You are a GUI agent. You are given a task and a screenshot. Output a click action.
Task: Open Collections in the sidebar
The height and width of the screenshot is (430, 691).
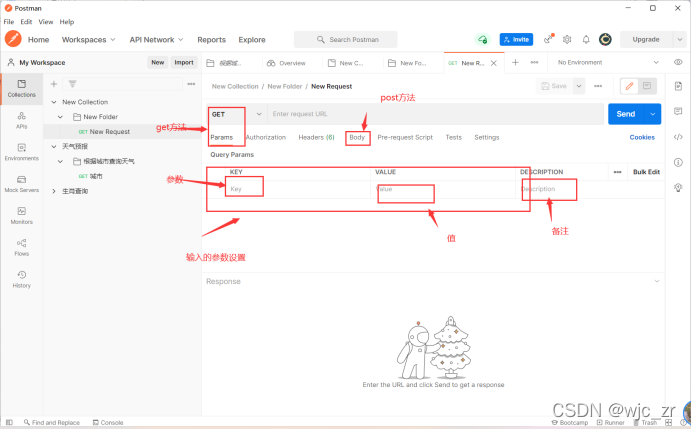click(22, 88)
